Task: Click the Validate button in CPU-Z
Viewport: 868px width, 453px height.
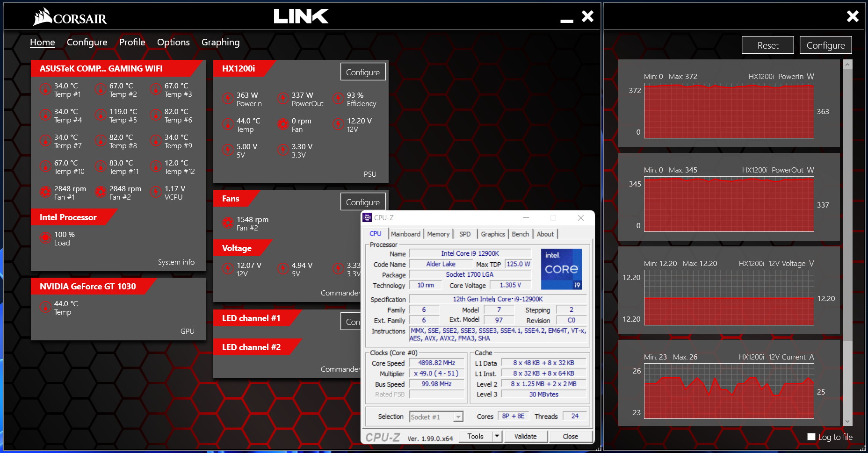Action: click(526, 436)
